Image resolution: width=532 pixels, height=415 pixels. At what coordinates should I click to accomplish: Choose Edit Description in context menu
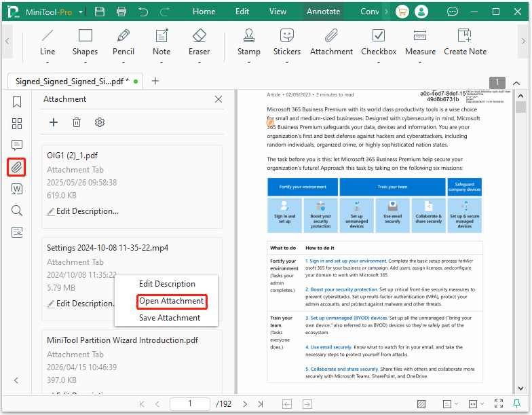point(167,284)
